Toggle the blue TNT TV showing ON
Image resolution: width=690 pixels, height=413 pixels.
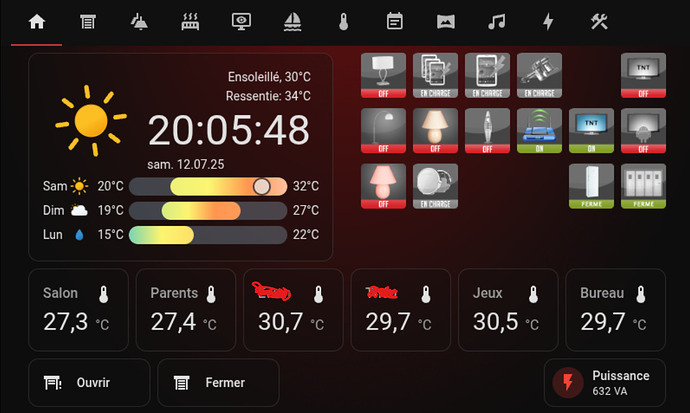591,131
